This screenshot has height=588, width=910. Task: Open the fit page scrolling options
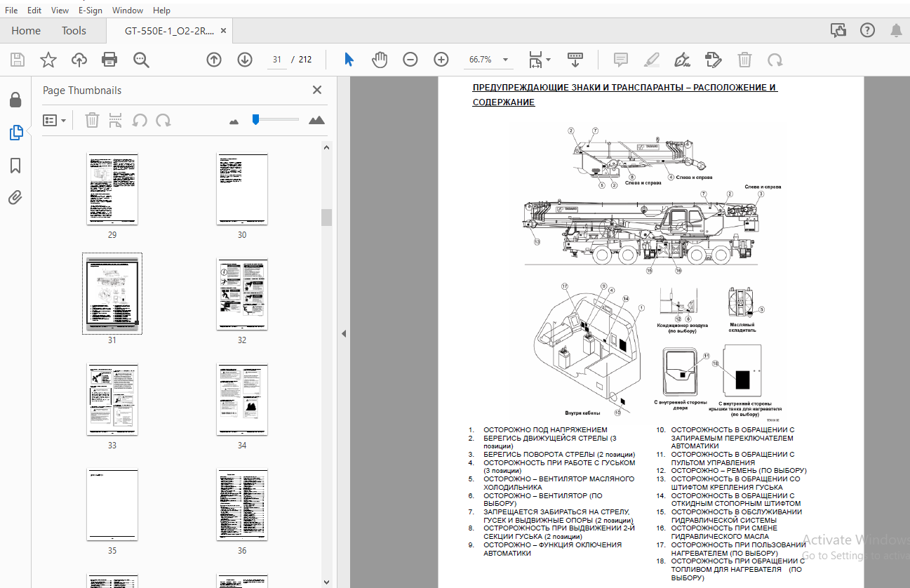pos(539,60)
